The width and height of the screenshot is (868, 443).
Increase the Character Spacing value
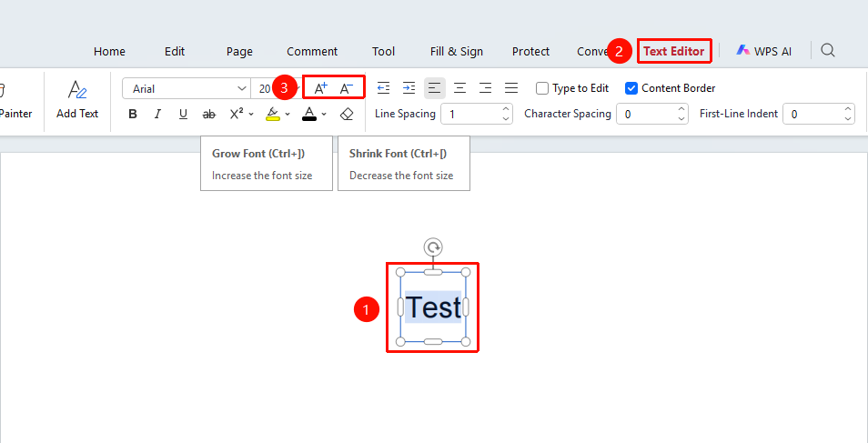click(682, 110)
